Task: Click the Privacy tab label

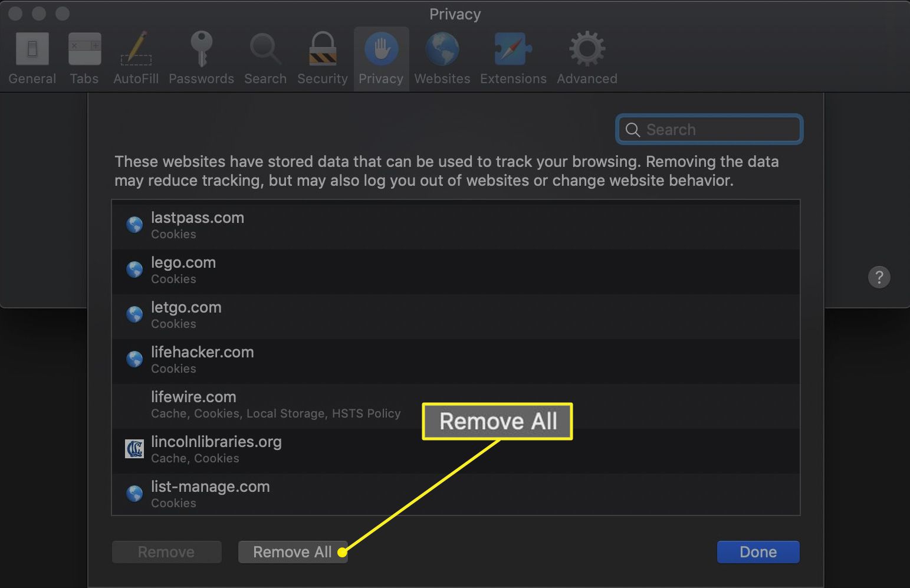Action: tap(381, 78)
